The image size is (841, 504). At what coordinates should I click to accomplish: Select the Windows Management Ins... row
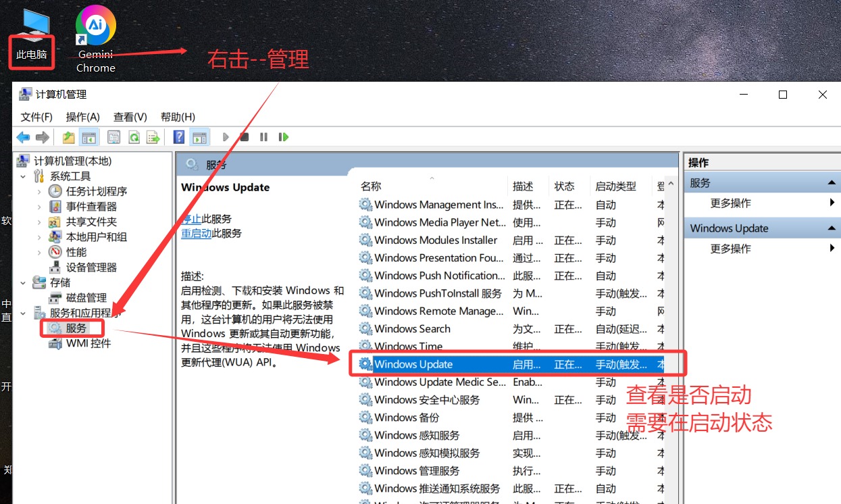pyautogui.click(x=511, y=205)
